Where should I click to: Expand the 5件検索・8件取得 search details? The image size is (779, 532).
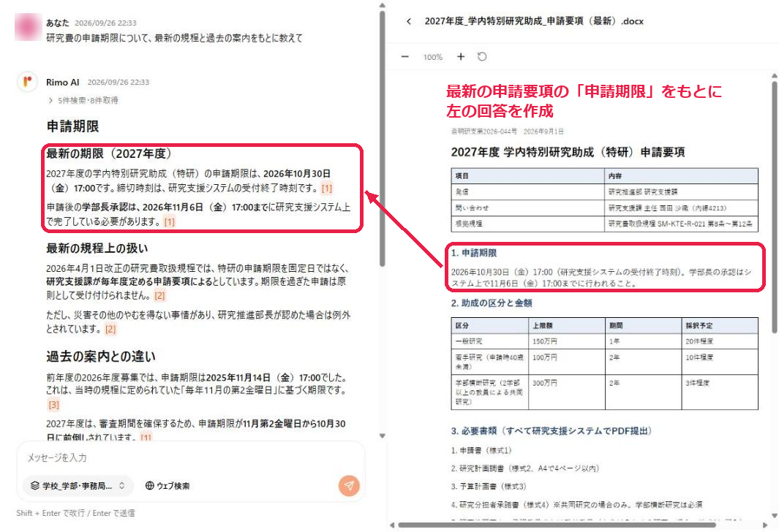coord(83,100)
